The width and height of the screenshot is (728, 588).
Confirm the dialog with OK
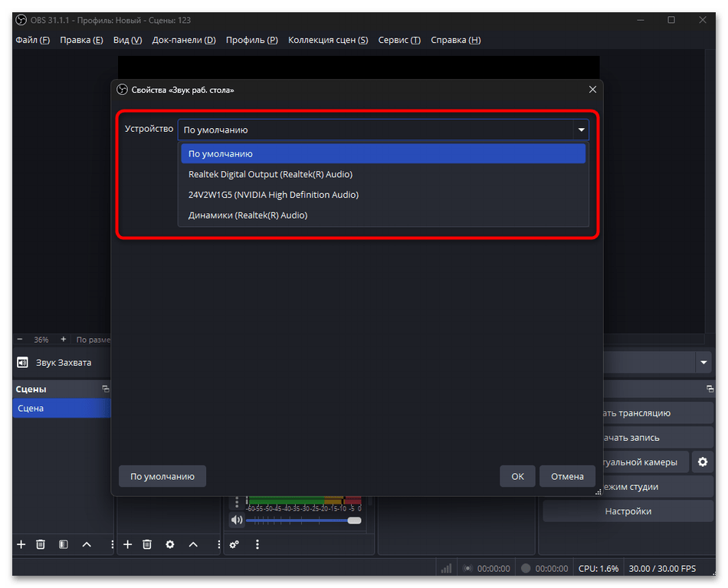pyautogui.click(x=517, y=476)
